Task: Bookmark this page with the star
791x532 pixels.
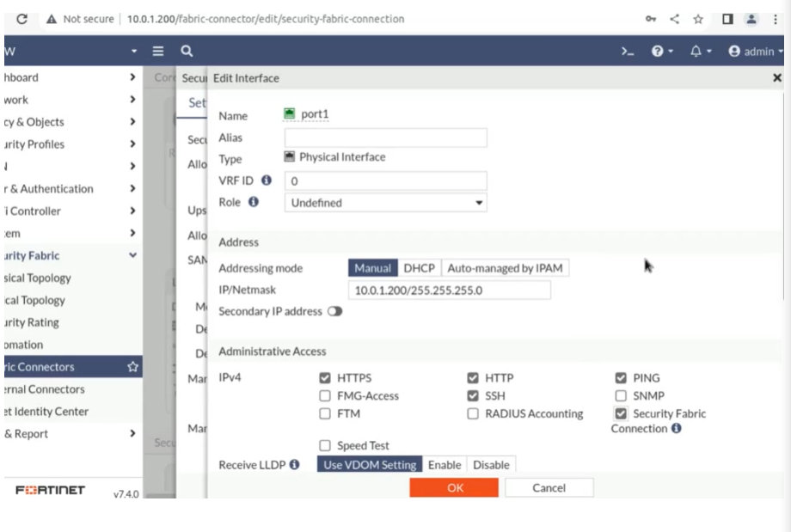Action: point(698,19)
